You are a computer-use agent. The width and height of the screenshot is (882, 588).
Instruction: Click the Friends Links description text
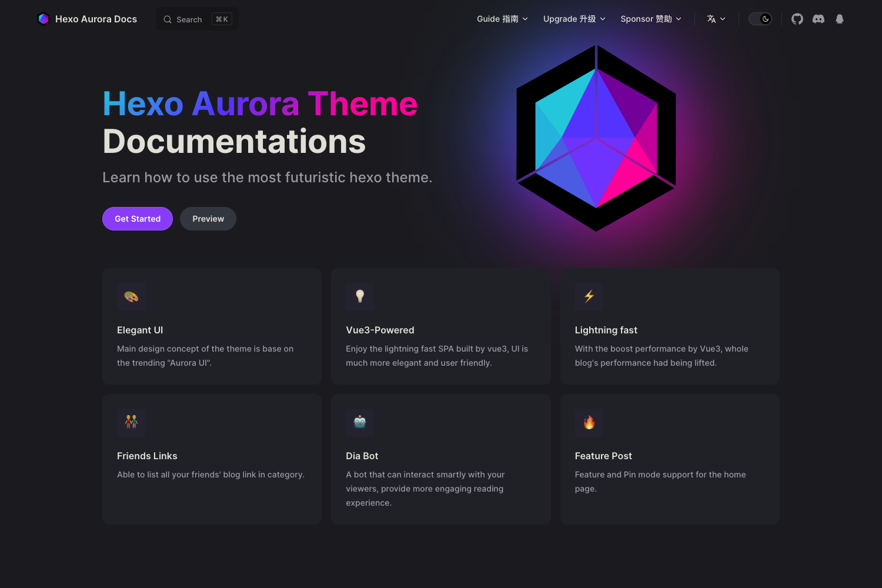click(211, 475)
